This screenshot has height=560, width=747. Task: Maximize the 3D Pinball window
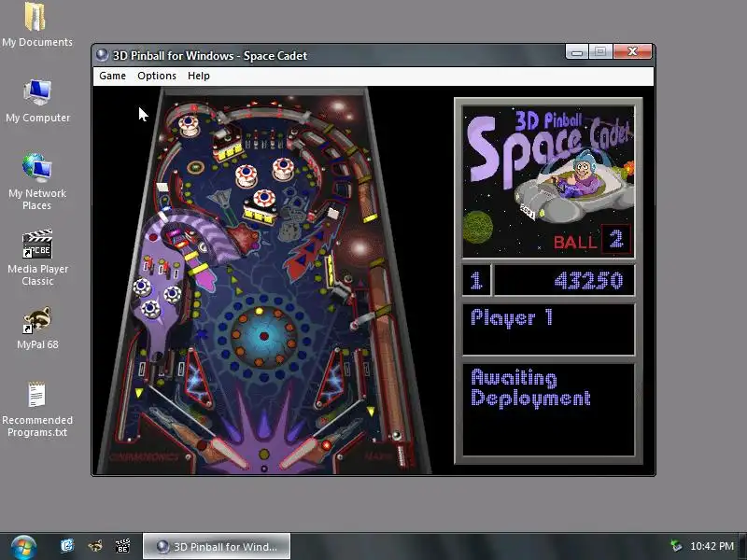click(600, 51)
